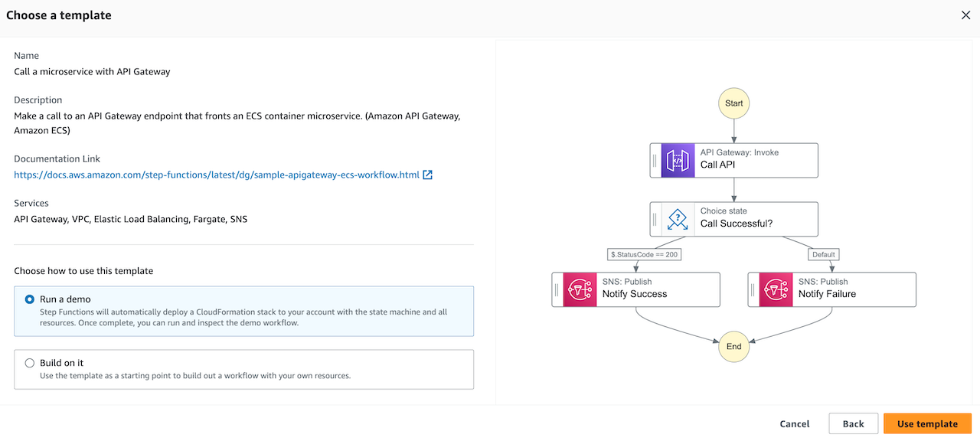Image resolution: width=980 pixels, height=441 pixels.
Task: Click the SNS icon on Notify Failure
Action: click(776, 289)
